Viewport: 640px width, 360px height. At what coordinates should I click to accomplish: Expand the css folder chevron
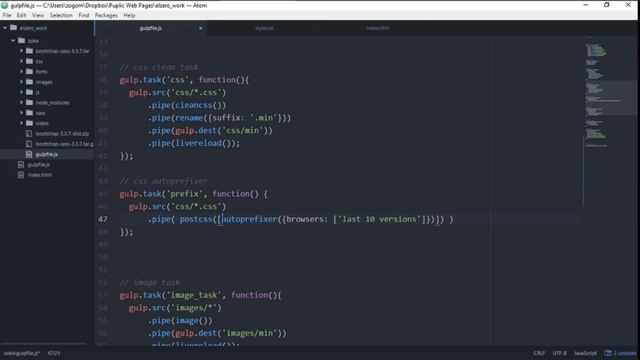click(21, 61)
